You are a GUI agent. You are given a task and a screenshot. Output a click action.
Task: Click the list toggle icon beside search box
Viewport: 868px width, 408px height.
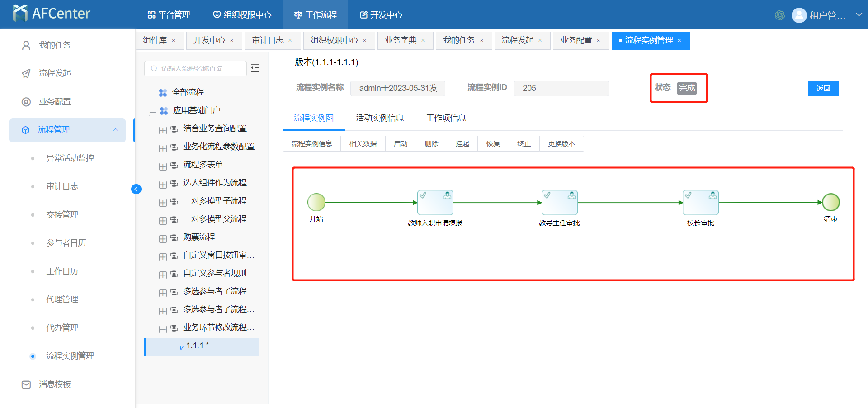tap(255, 68)
